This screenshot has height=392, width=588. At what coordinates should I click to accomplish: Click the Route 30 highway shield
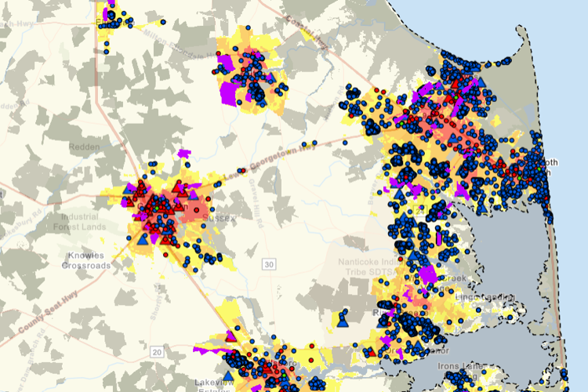click(x=269, y=264)
